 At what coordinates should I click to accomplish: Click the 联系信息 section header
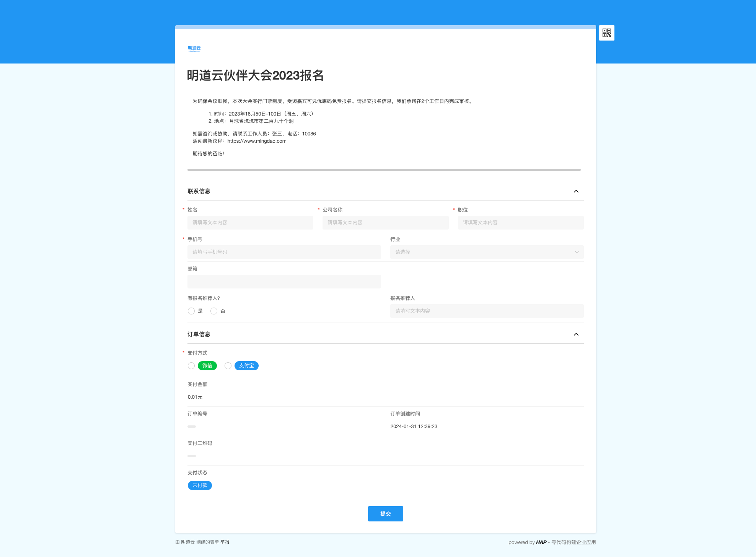199,191
